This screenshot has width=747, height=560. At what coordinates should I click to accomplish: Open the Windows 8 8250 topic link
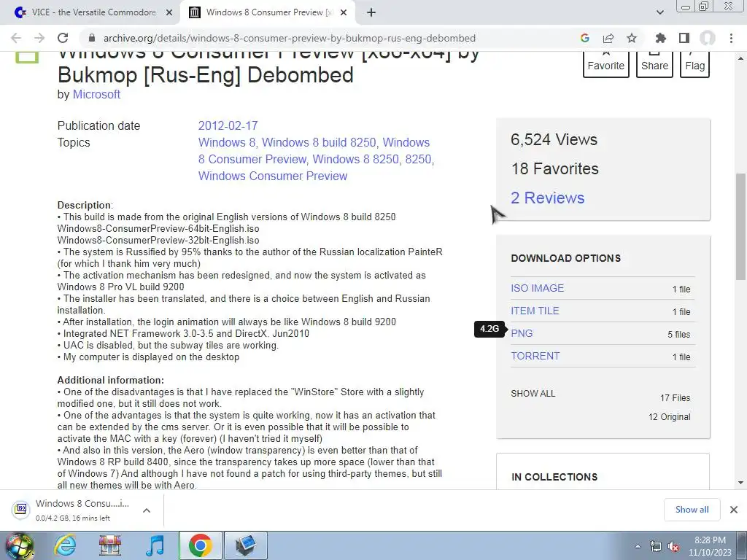point(355,159)
